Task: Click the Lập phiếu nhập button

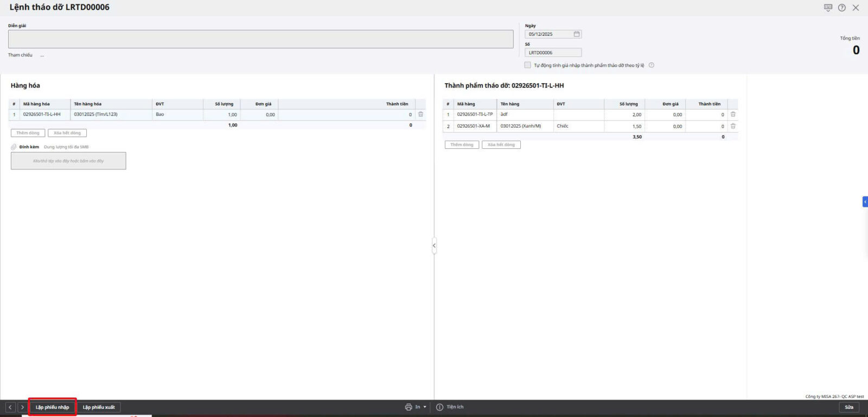Action: (x=53, y=407)
